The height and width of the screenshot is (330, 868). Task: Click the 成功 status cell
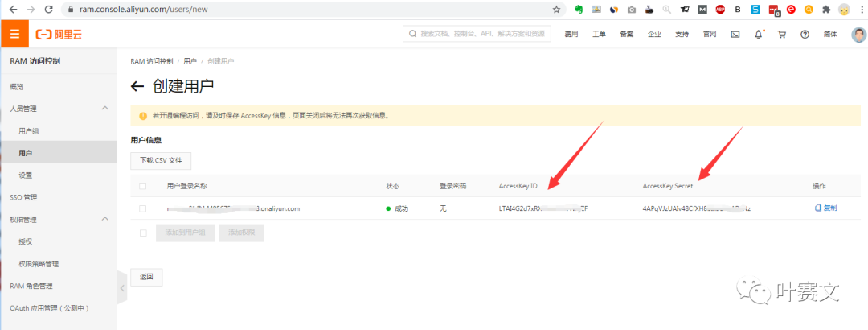point(397,209)
